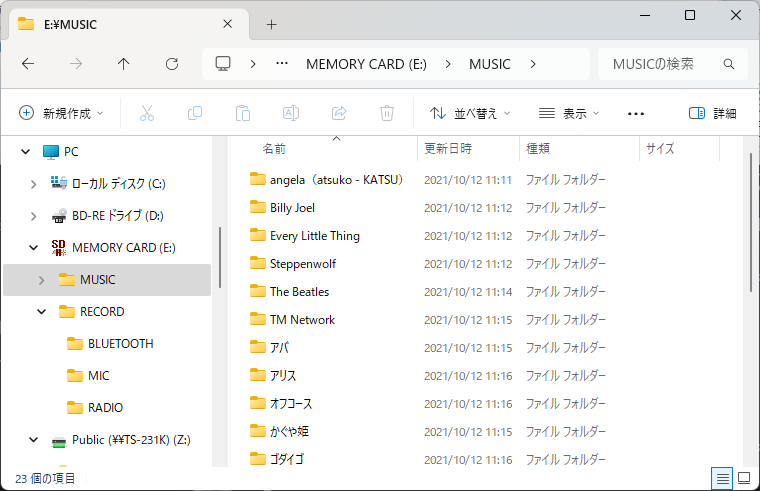Click the SD card icon for MEMORY CARD (E:)
This screenshot has height=491, width=760.
click(x=59, y=248)
